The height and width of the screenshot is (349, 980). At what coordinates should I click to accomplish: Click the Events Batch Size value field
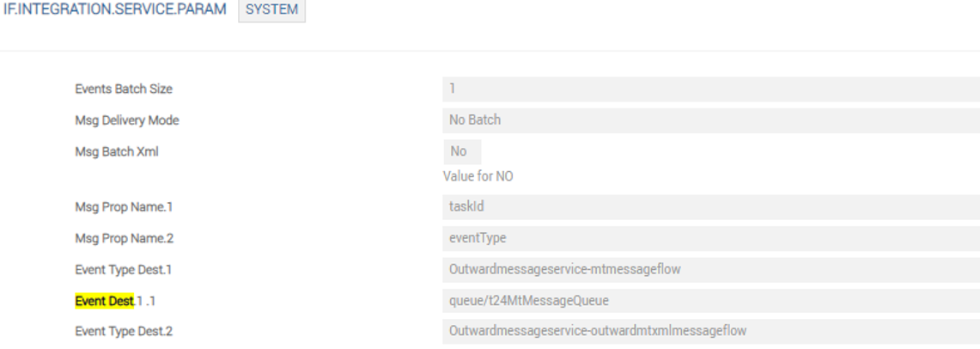710,89
